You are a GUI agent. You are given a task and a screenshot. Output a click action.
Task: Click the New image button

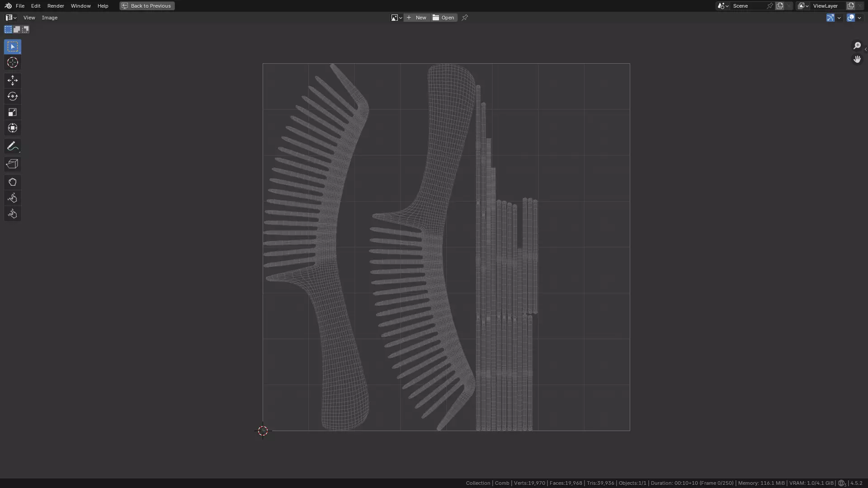[417, 18]
